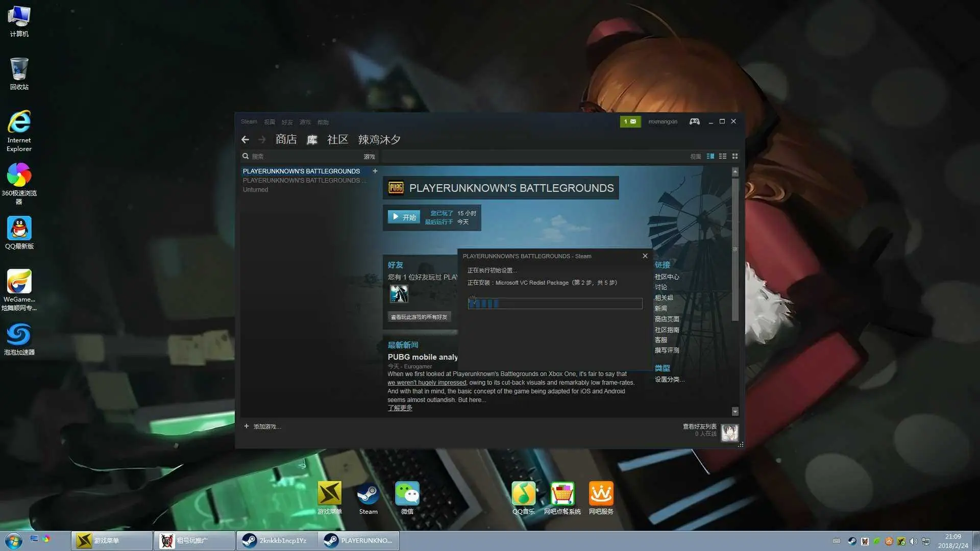This screenshot has width=980, height=551.
Task: Open QQ desktop icon
Action: tap(19, 233)
